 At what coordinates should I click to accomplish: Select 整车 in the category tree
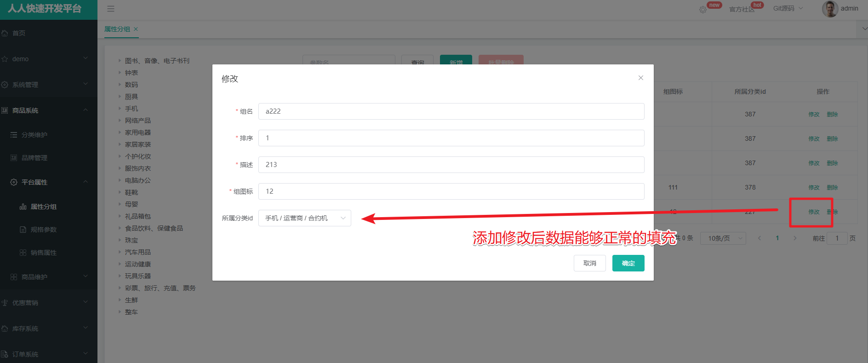pos(131,312)
